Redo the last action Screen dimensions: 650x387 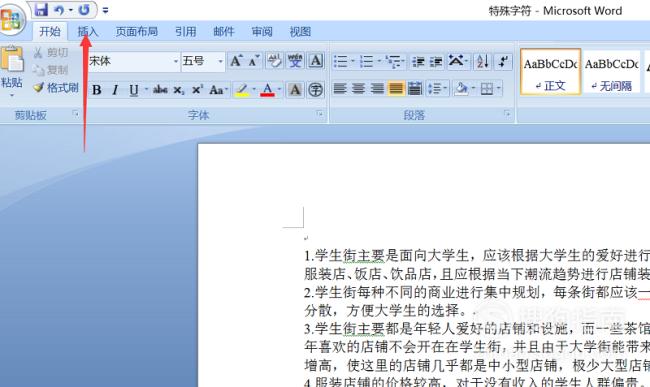pos(84,10)
